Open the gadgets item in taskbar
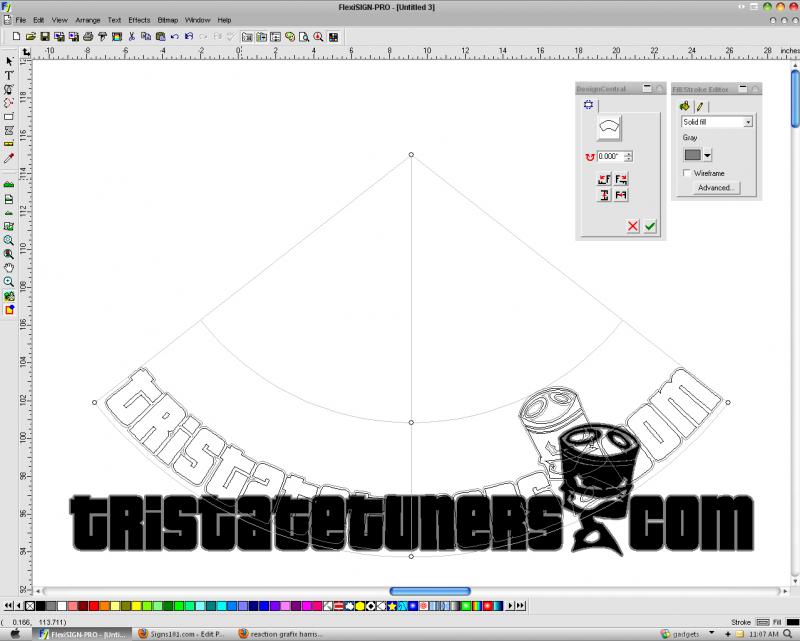Viewport: 800px width, 641px height. click(x=681, y=634)
